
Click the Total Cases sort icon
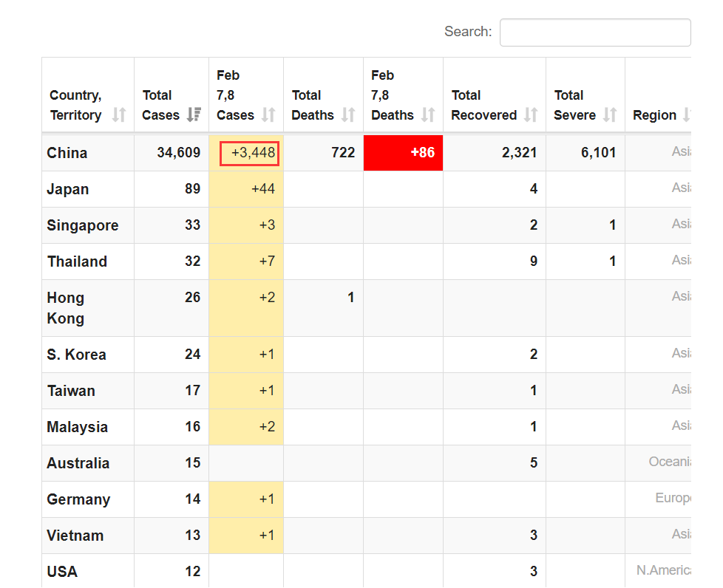pos(194,115)
